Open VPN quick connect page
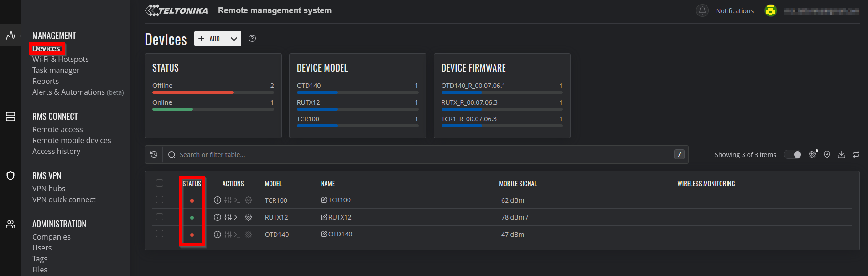Viewport: 868px width, 276px height. (x=64, y=199)
